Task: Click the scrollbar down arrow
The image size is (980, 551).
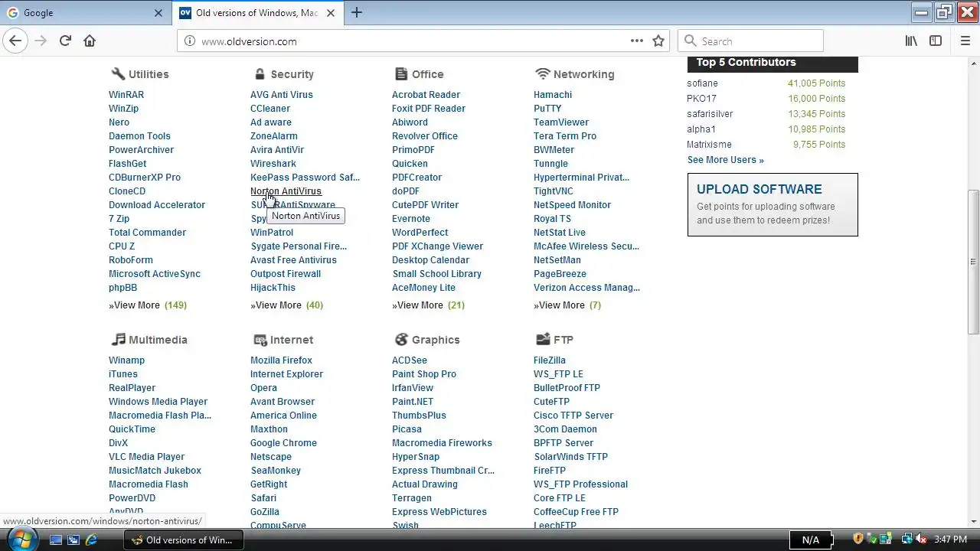Action: tap(973, 521)
